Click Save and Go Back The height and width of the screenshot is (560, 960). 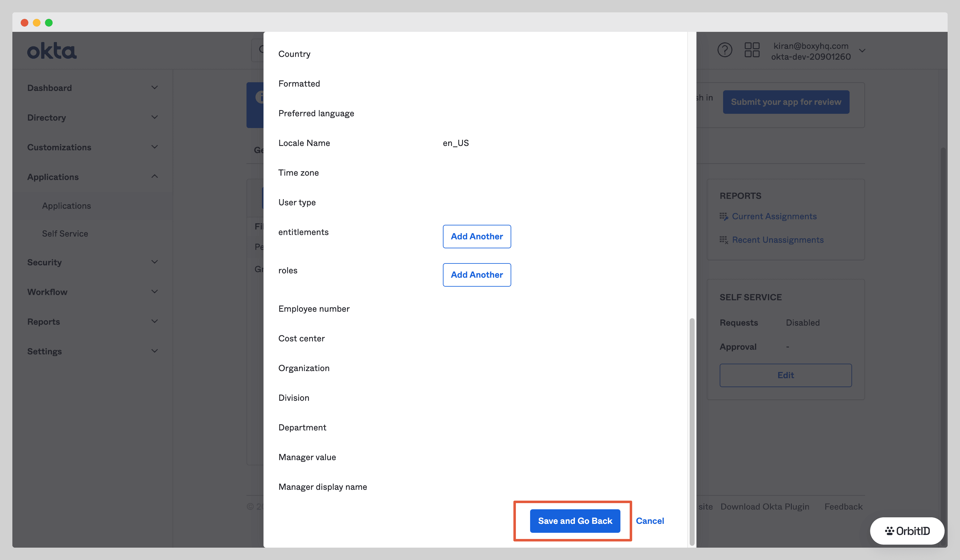click(575, 521)
